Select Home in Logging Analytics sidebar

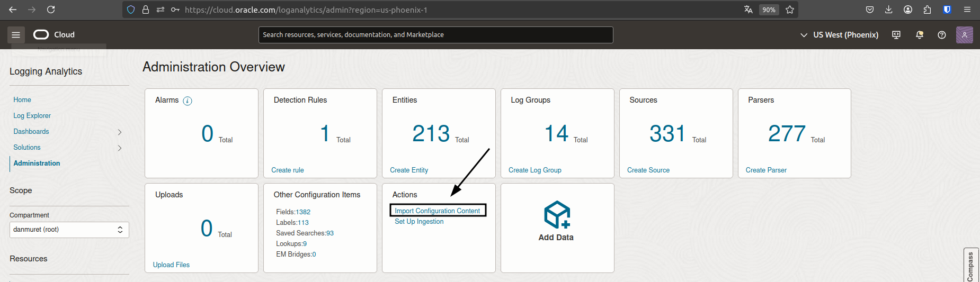(22, 100)
